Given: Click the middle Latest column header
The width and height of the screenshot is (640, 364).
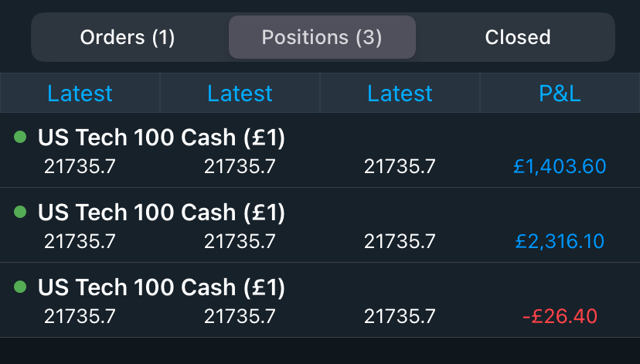Looking at the screenshot, I should click(240, 94).
